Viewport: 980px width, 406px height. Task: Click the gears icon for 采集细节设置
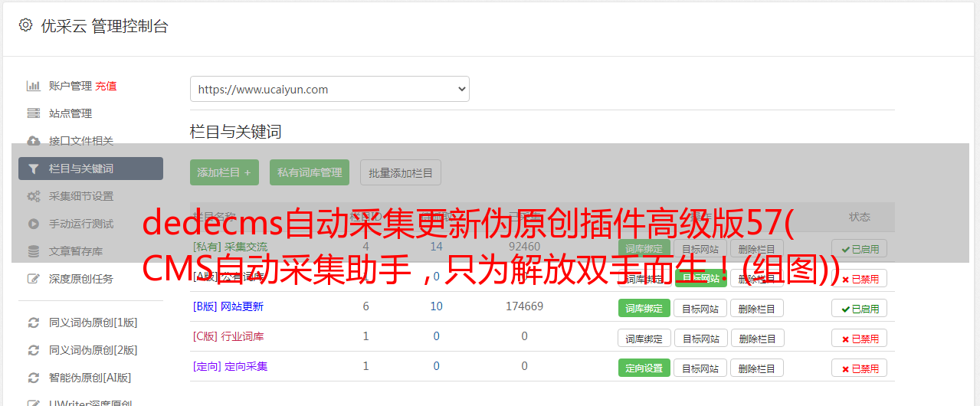pyautogui.click(x=34, y=196)
